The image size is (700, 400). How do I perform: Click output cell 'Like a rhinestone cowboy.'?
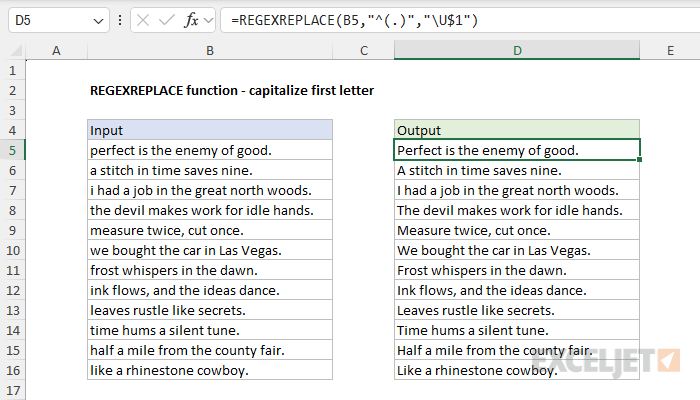tap(517, 370)
